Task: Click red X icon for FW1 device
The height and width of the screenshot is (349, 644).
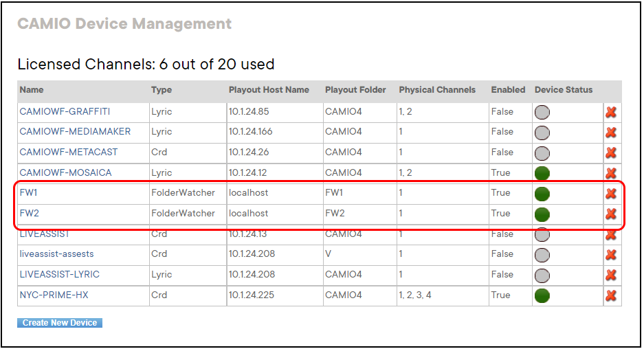Action: 610,193
